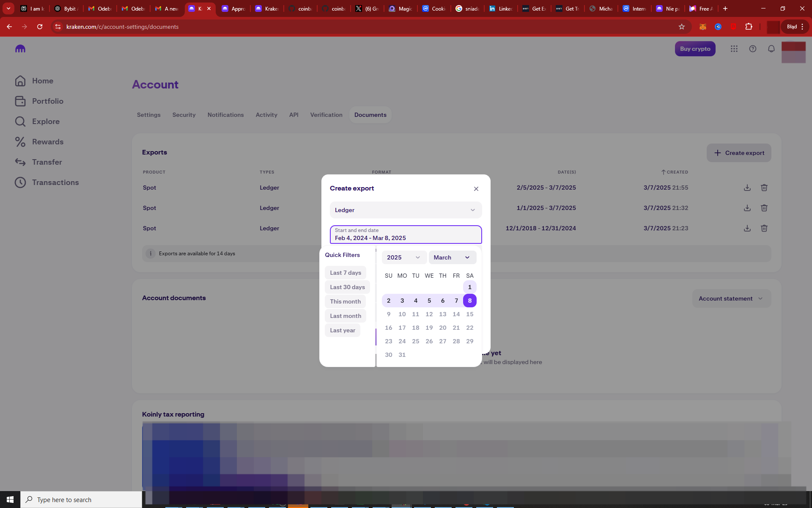The image size is (812, 508).
Task: Bookmark this page with the star
Action: (x=682, y=27)
